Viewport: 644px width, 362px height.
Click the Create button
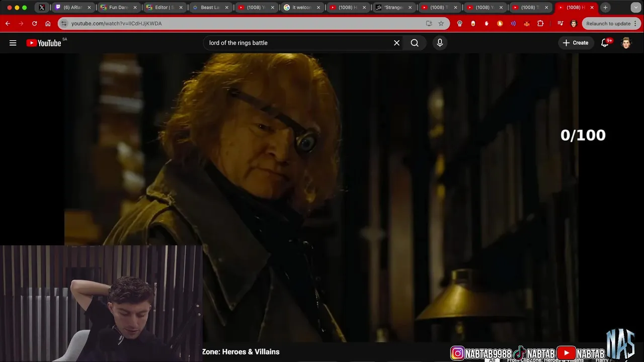coord(576,43)
